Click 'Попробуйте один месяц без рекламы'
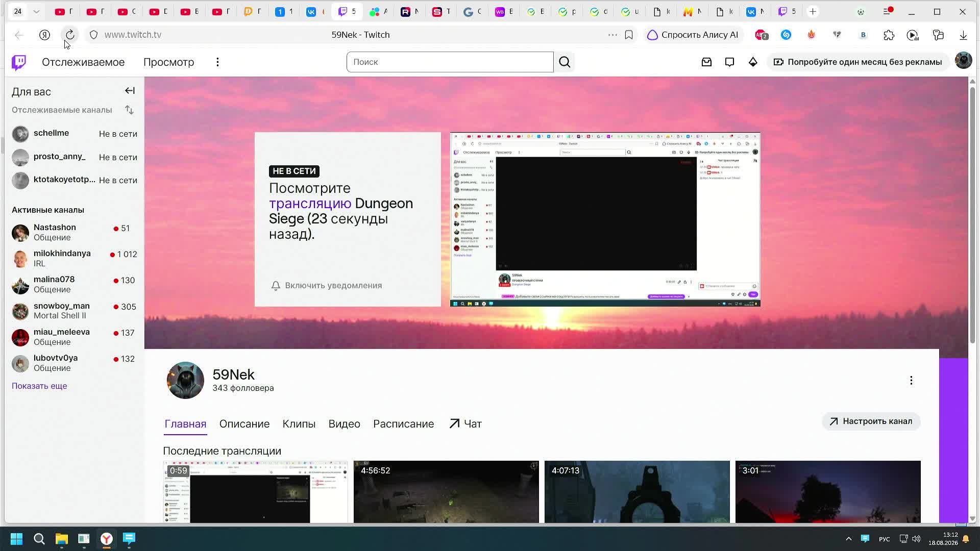980x551 pixels. click(x=857, y=62)
